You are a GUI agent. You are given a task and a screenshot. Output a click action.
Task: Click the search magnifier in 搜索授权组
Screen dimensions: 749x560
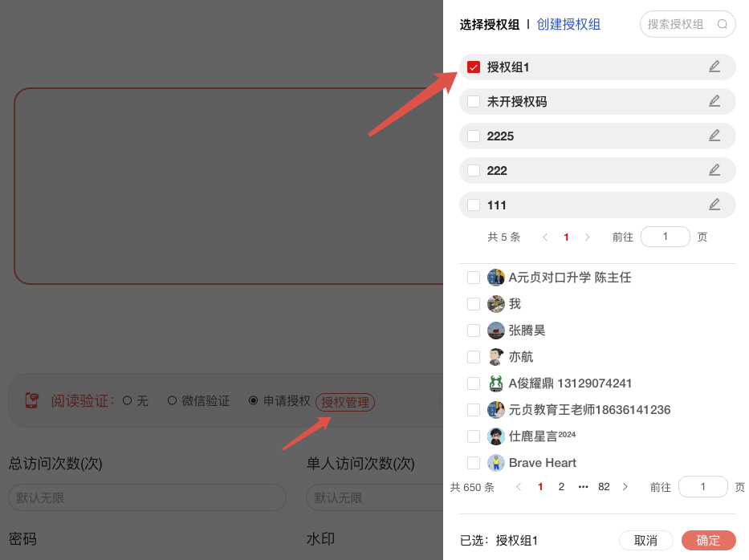click(723, 24)
